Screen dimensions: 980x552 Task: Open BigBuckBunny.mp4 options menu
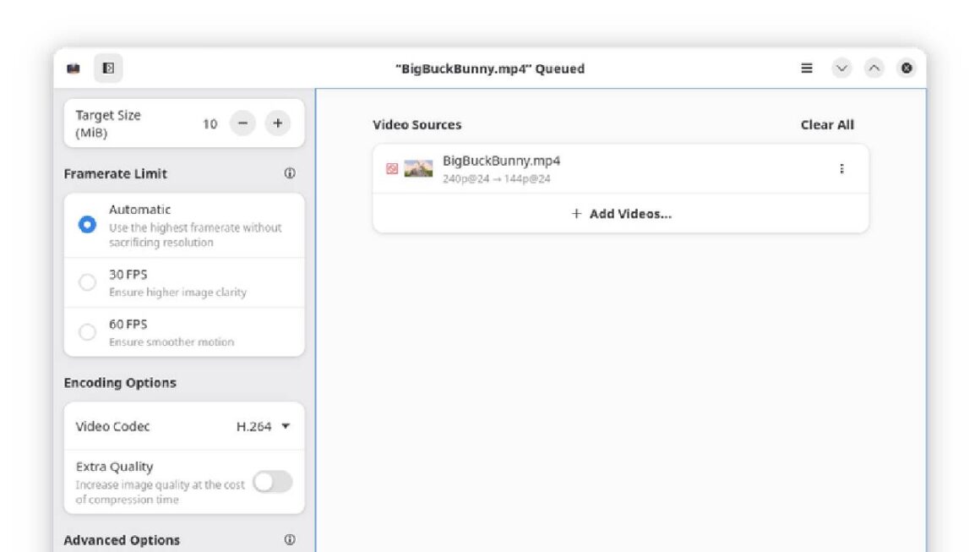842,169
